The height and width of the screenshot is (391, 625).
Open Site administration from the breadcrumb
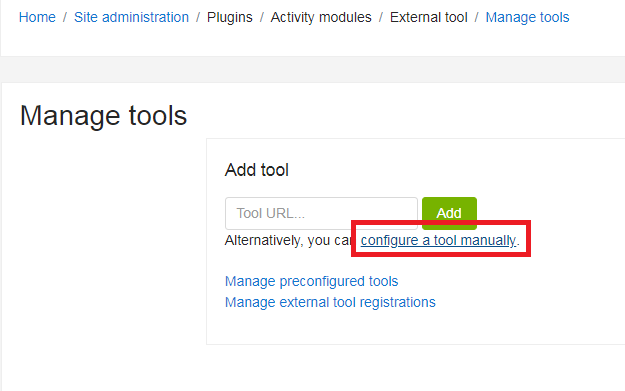tap(131, 17)
